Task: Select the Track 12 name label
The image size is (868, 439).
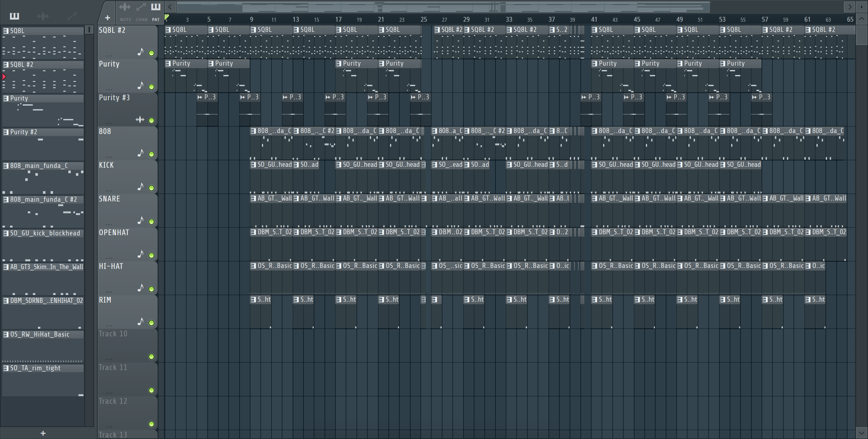Action: click(113, 401)
